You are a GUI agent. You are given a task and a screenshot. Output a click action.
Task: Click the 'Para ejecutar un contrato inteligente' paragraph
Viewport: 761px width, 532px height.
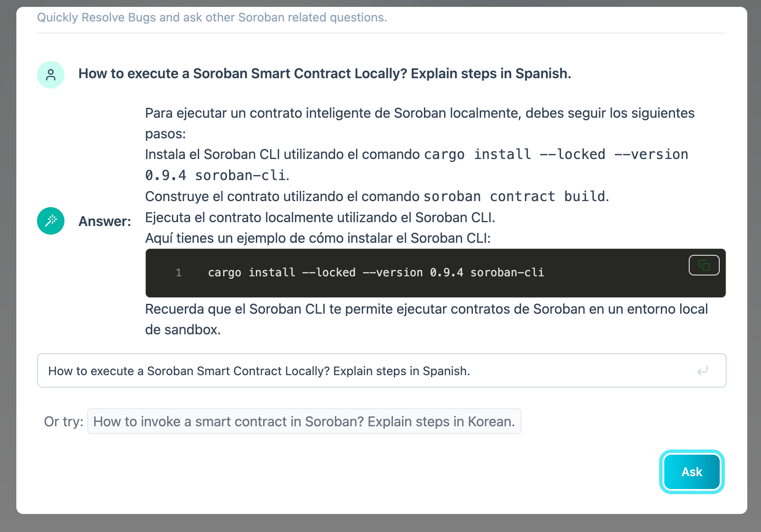coord(420,123)
